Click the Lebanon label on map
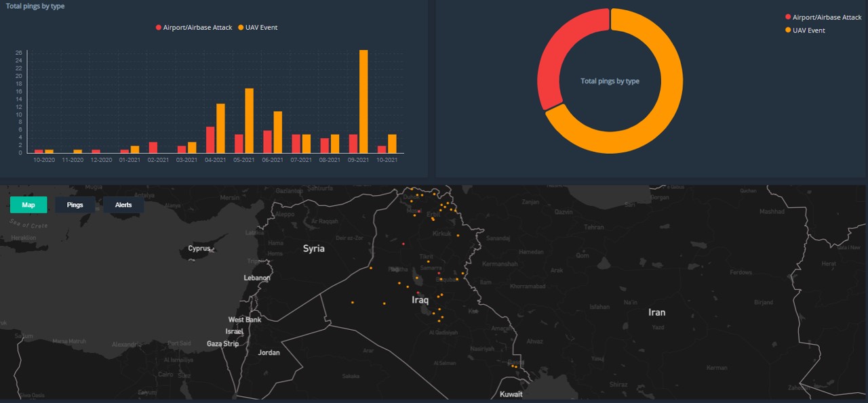The image size is (868, 403). click(x=257, y=278)
